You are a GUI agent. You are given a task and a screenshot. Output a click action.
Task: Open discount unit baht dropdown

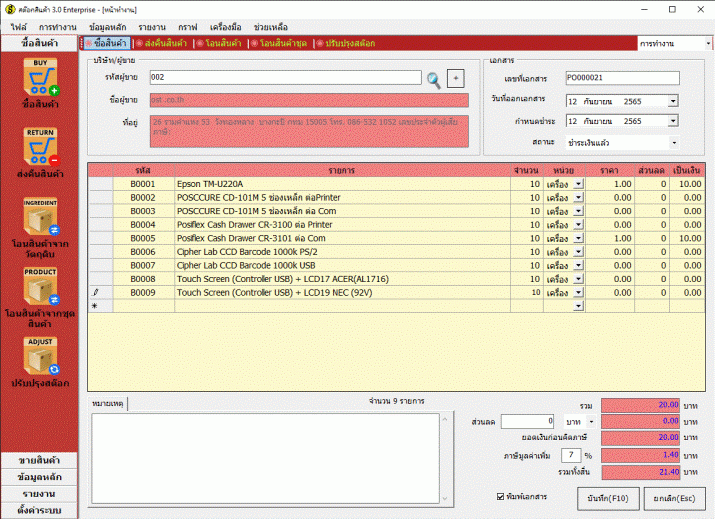click(x=591, y=421)
